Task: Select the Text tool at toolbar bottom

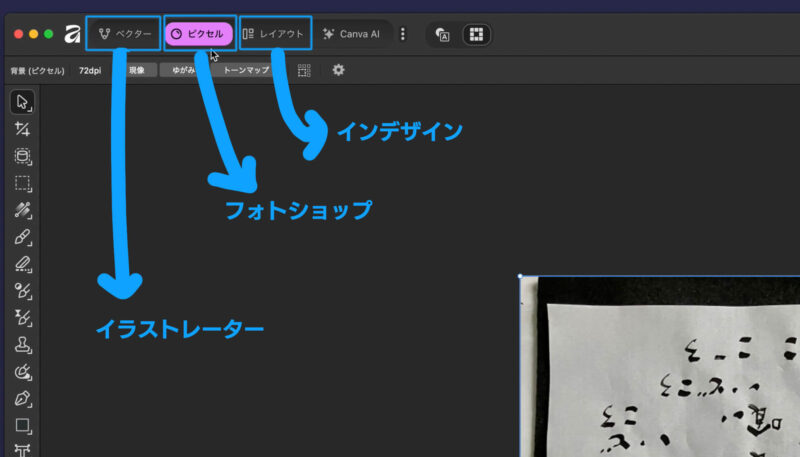Action: point(22,450)
